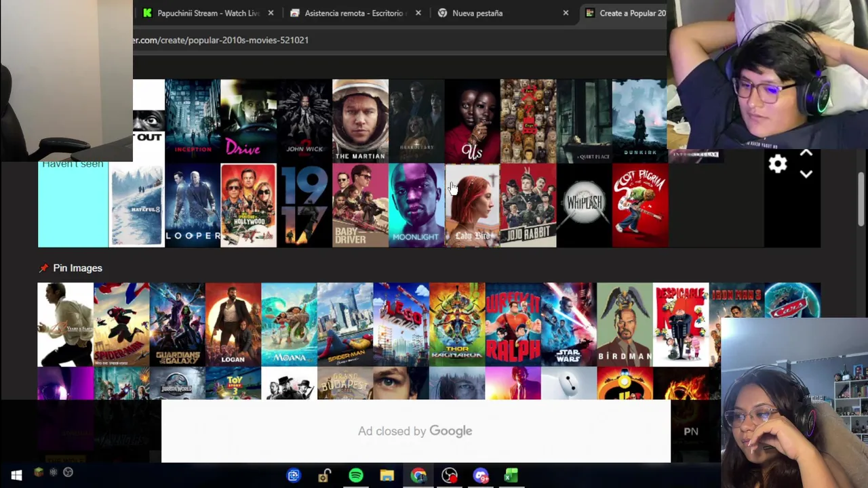The width and height of the screenshot is (868, 488).
Task: Click the cyan Haven't seen tier label
Action: [73, 204]
